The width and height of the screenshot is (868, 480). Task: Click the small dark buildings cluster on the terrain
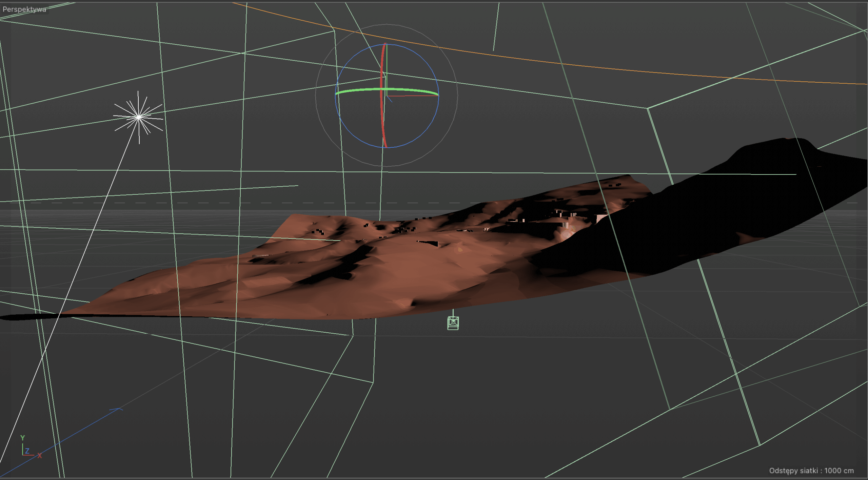(x=403, y=230)
